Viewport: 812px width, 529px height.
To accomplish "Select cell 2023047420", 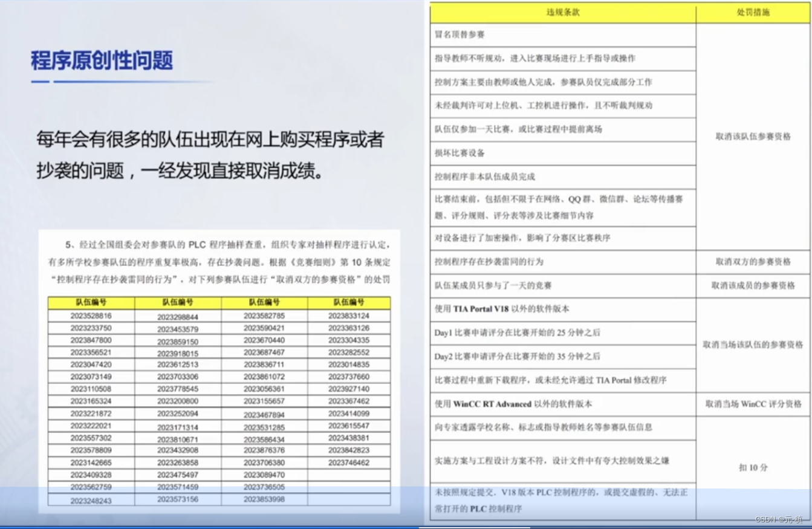I will pos(91,365).
